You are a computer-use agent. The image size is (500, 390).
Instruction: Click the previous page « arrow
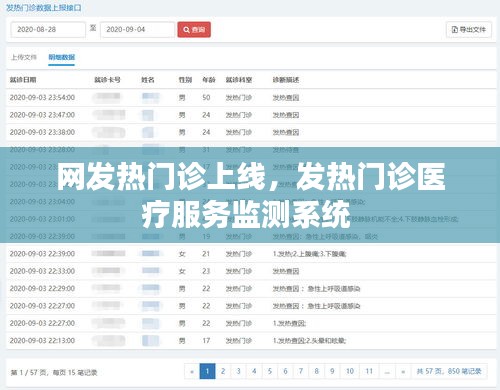tap(192, 371)
